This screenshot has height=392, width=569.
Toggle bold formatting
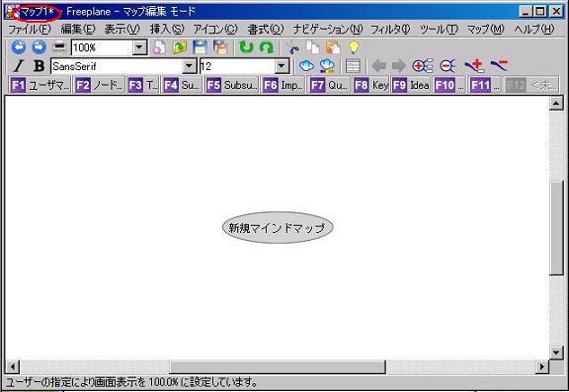click(39, 66)
